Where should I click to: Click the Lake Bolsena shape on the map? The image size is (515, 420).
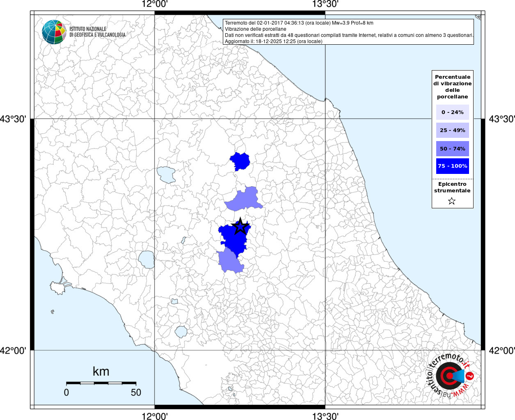[146, 259]
